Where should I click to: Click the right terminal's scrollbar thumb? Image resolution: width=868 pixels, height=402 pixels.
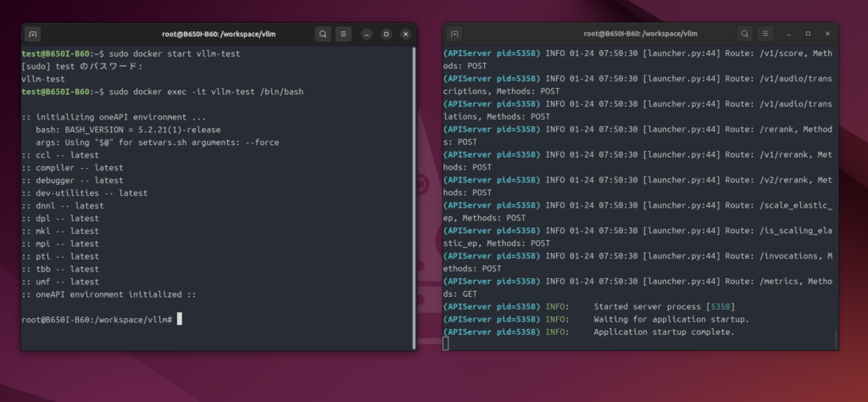tap(836, 339)
